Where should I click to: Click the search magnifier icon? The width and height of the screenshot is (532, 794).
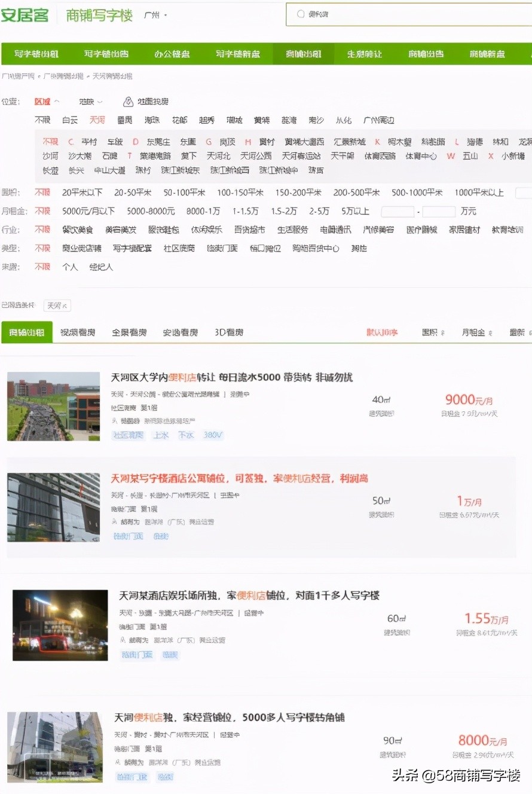click(301, 14)
